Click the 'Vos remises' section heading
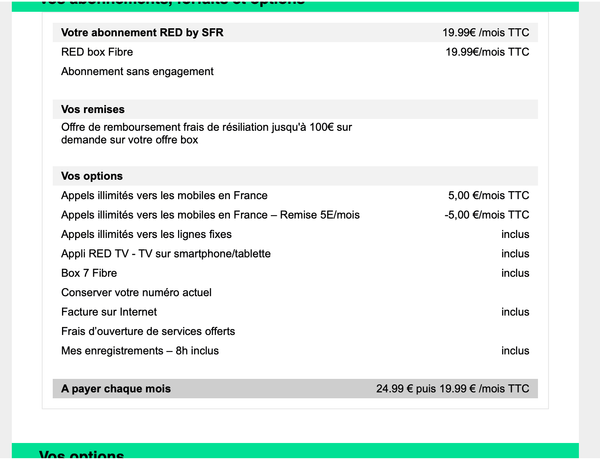 coord(93,109)
